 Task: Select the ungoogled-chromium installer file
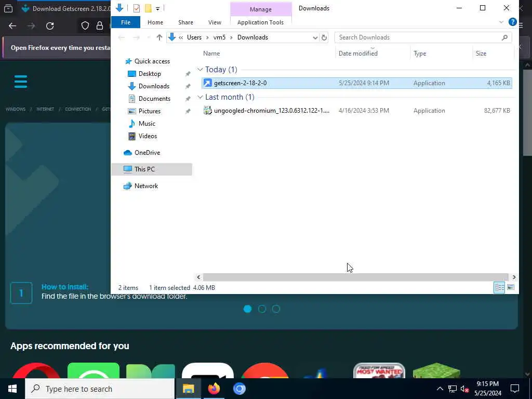coord(356,110)
